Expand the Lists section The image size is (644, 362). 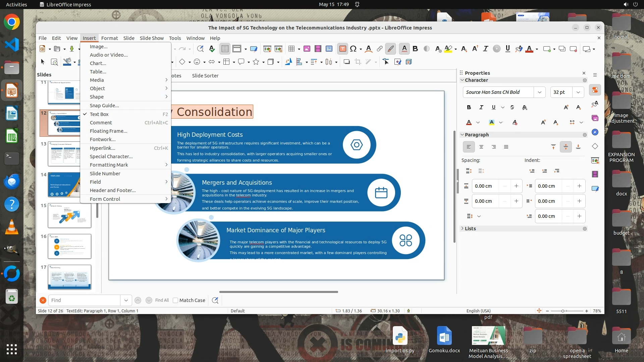coord(470,229)
